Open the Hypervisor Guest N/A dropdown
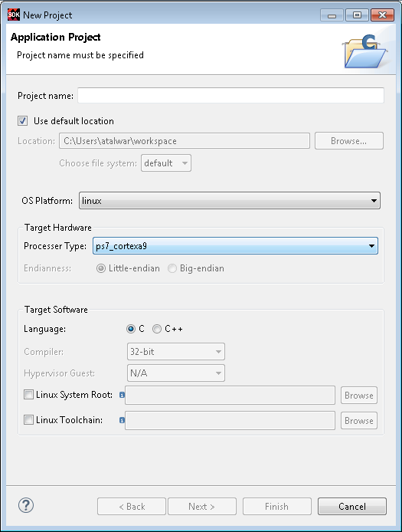This screenshot has height=532, width=402. (x=176, y=373)
